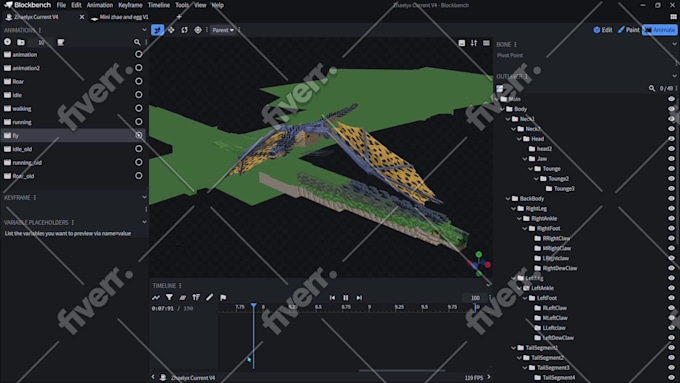
Task: Click the timeline keyframe align icon
Action: tap(196, 298)
